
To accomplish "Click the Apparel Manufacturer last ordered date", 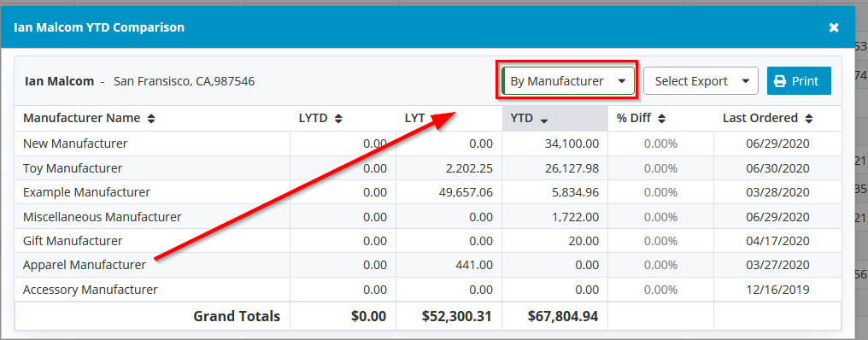I will point(777,266).
